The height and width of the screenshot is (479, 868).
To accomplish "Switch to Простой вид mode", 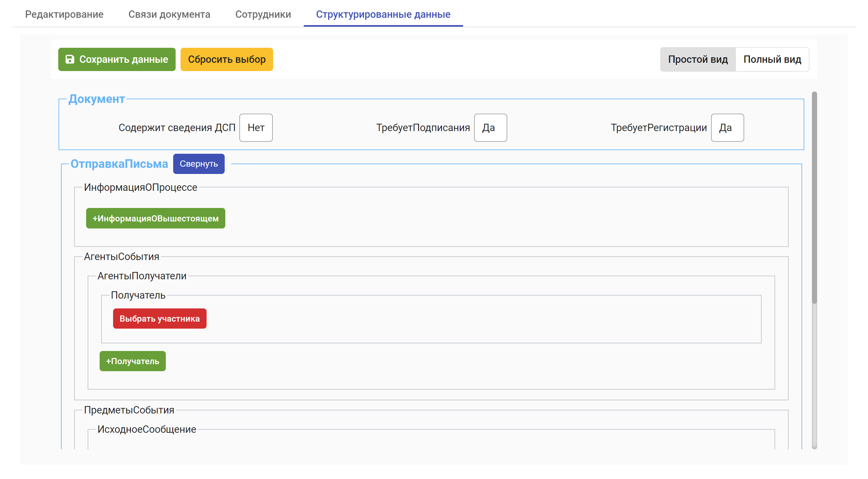I will pyautogui.click(x=698, y=59).
